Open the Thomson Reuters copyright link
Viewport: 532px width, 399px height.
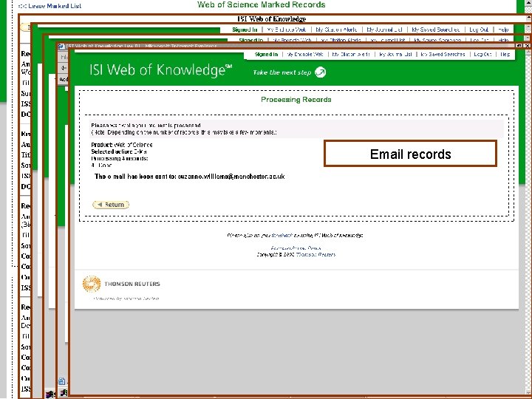pos(316,254)
